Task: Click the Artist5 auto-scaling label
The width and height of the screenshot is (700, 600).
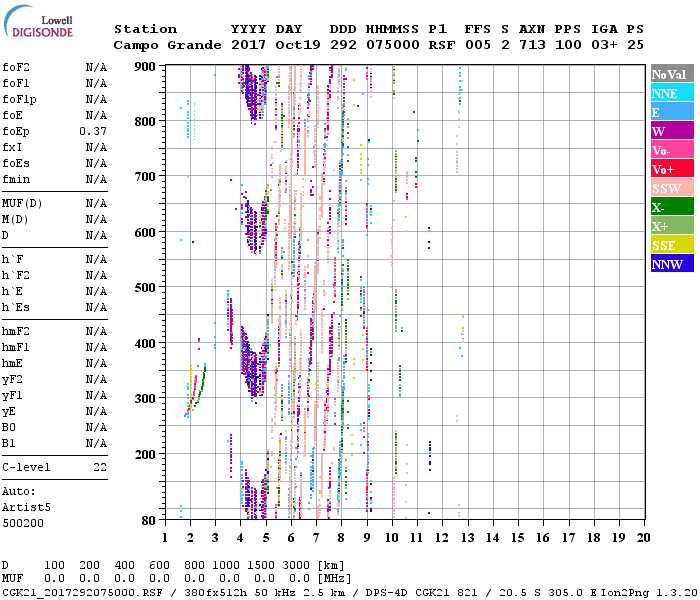Action: click(26, 508)
